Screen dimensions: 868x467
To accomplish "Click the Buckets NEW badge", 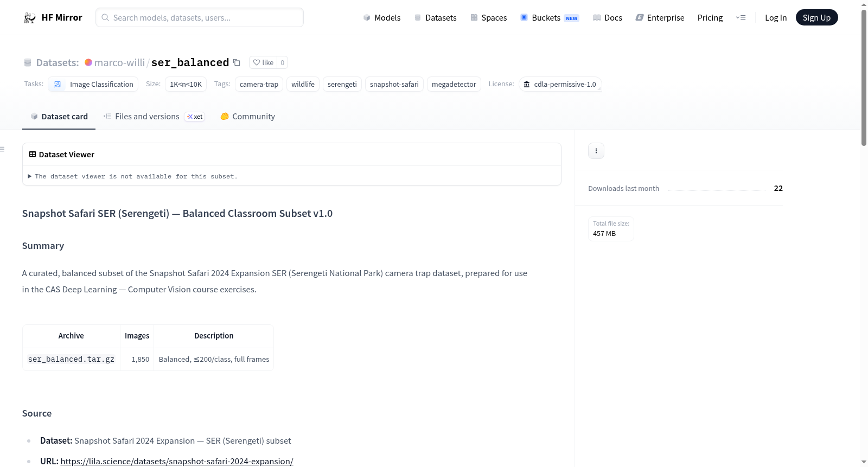I will [x=572, y=18].
